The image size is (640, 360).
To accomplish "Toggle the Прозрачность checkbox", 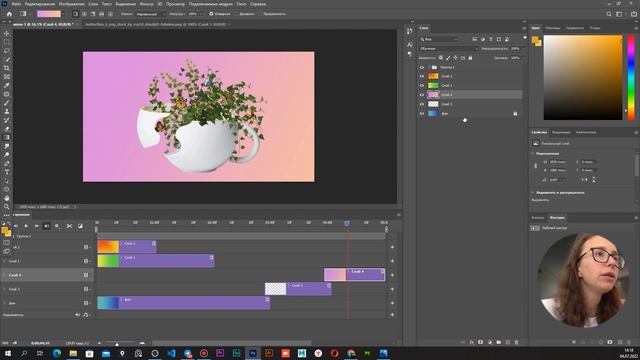I will click(x=260, y=14).
